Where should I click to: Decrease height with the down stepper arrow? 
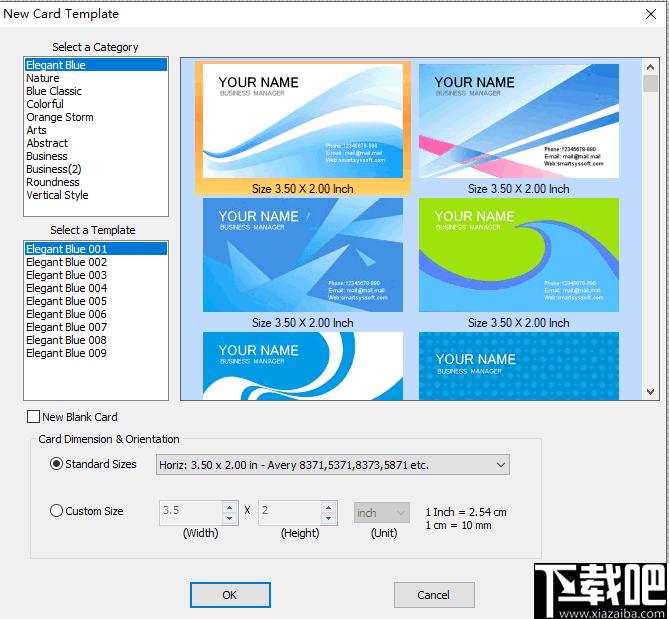328,518
